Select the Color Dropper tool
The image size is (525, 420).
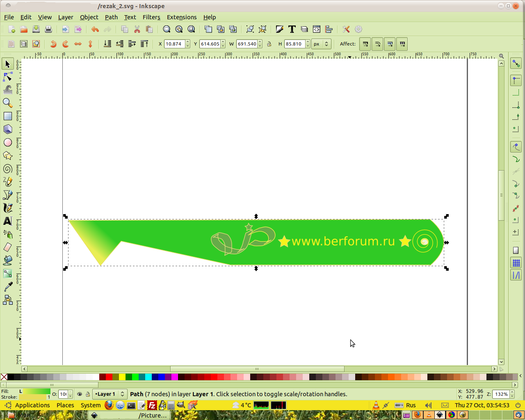[8, 287]
